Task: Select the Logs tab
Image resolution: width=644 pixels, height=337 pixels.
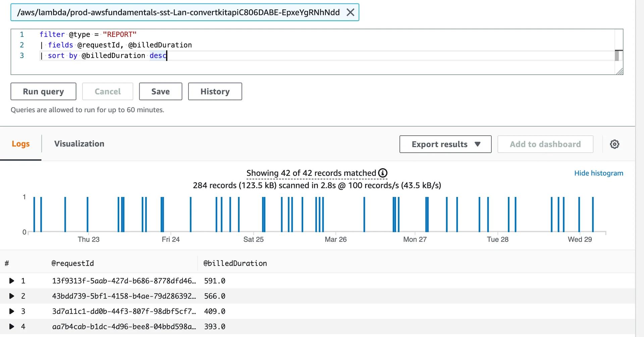Action: (x=21, y=143)
